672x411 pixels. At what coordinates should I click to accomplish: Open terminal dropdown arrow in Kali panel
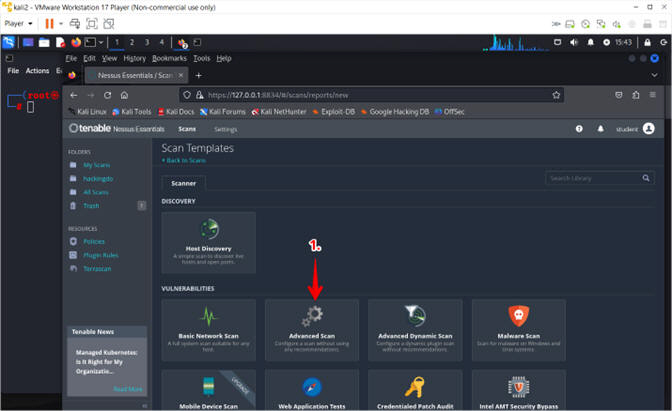tap(101, 42)
